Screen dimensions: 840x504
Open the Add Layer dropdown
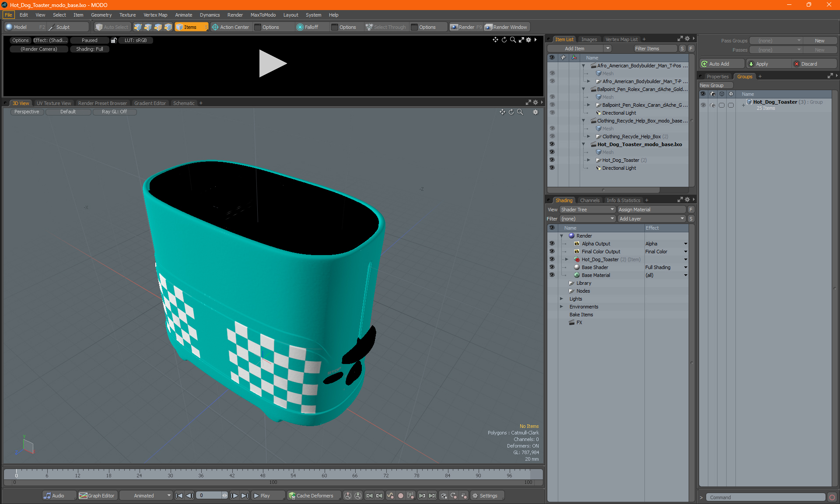point(651,219)
